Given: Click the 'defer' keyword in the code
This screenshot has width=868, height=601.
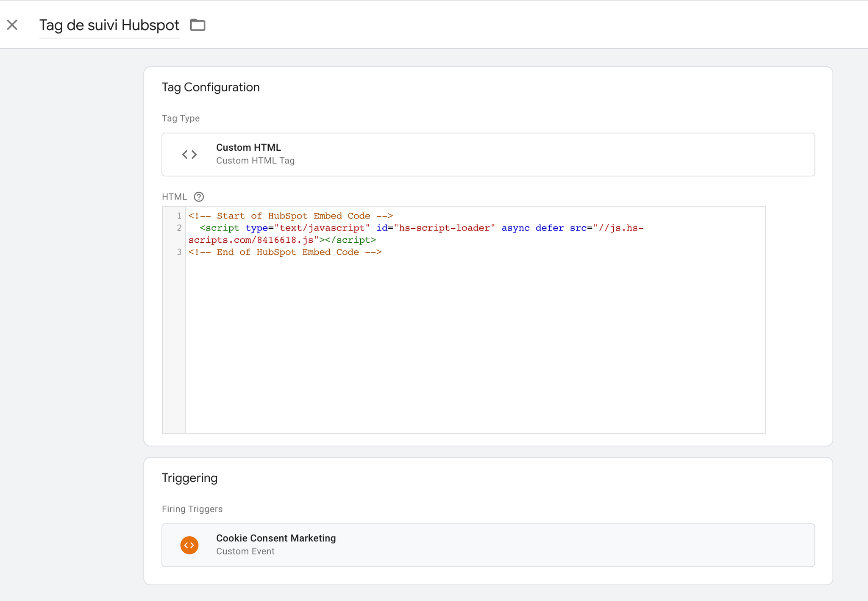Looking at the screenshot, I should pos(549,228).
